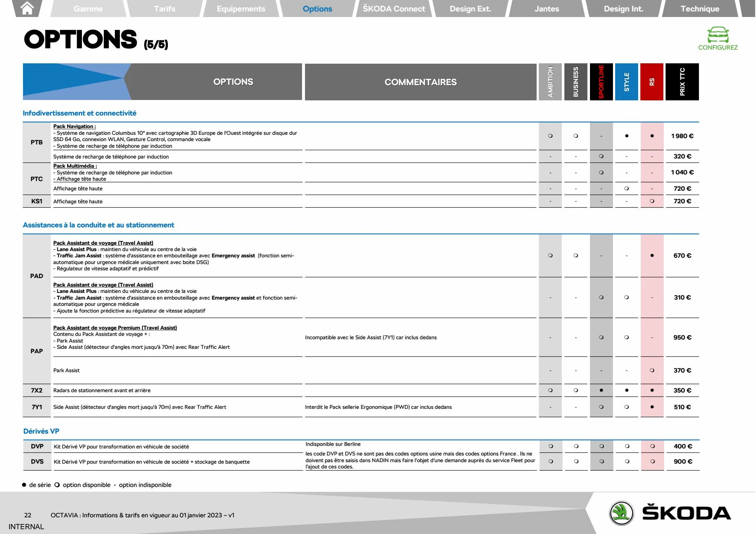
Task: Click the CONFIGUREZ link text
Action: point(718,47)
